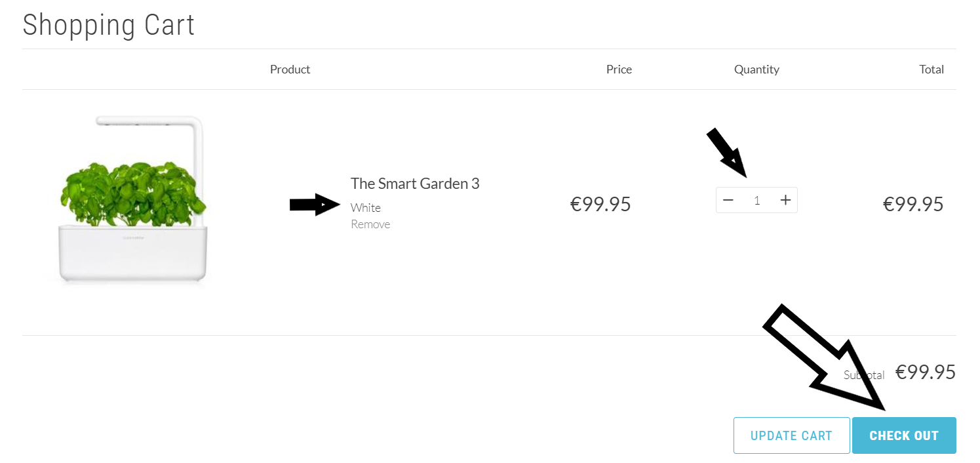Click the black arrow pointing at quantity stepper

pos(727,153)
